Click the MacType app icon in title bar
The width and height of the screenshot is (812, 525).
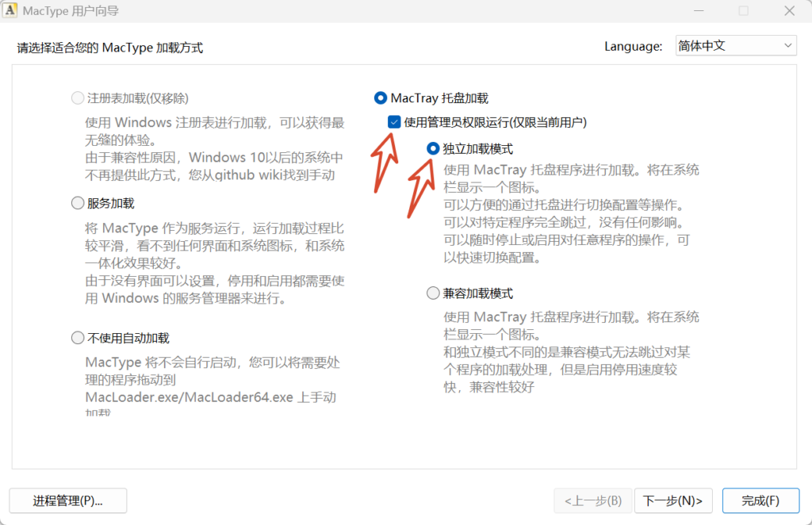[10, 10]
